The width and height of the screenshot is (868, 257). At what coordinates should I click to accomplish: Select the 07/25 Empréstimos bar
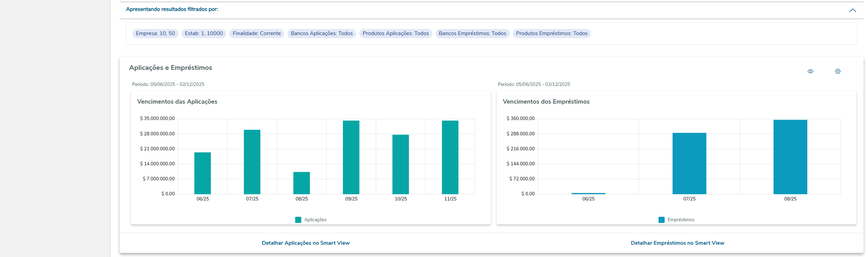click(689, 163)
